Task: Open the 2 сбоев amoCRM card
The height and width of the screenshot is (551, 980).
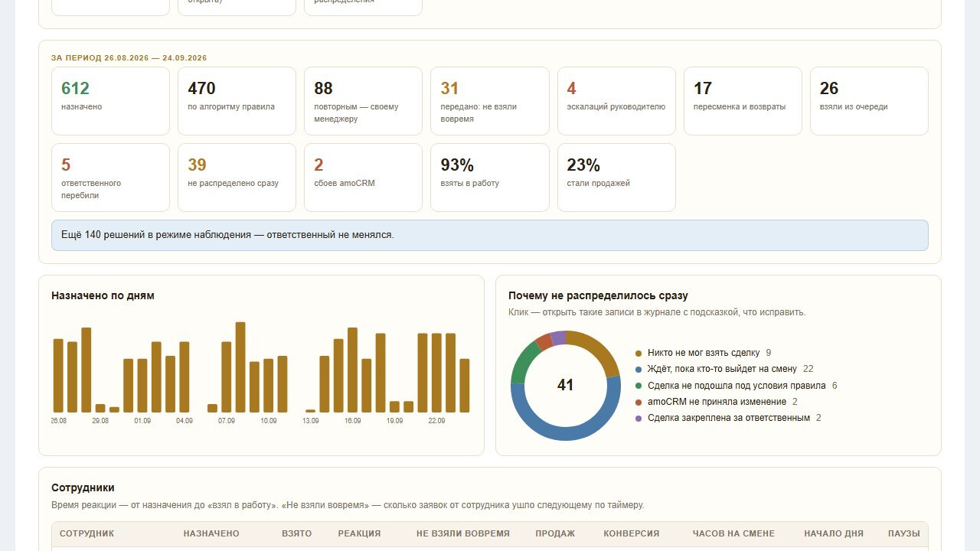Action: (x=363, y=178)
